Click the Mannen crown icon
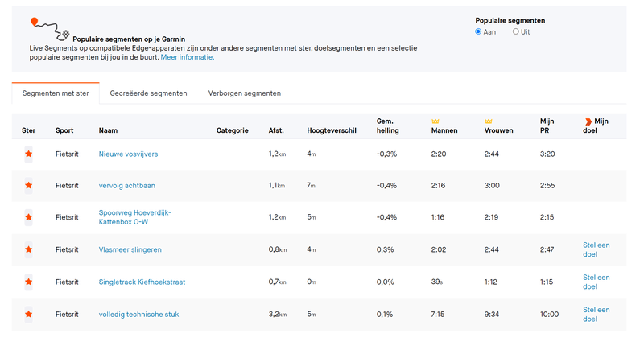 (x=436, y=121)
